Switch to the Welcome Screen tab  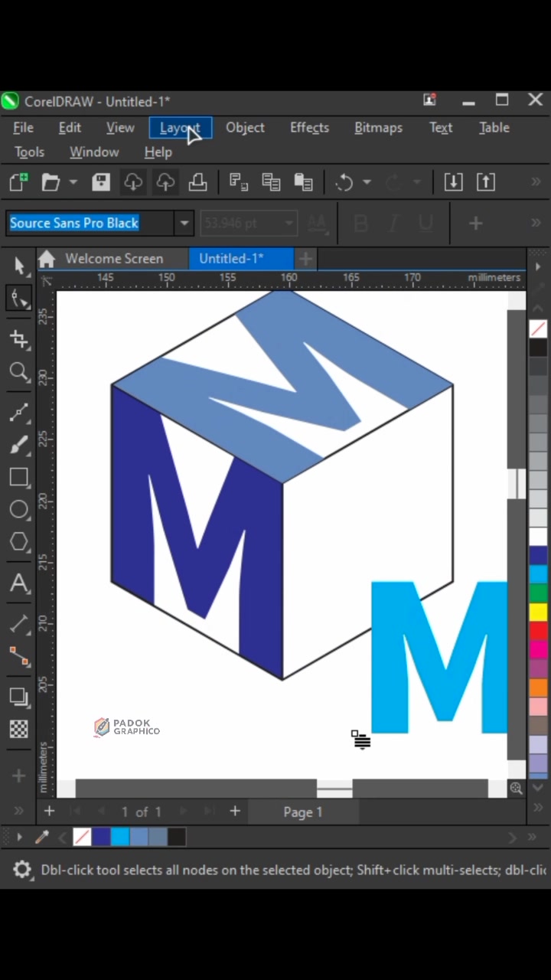[x=112, y=259]
